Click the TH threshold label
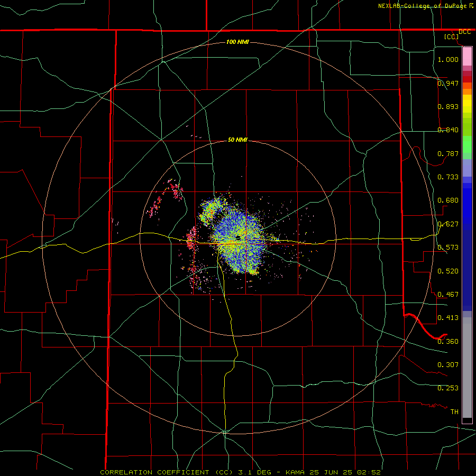Screen dimensions: 476x476 click(454, 411)
